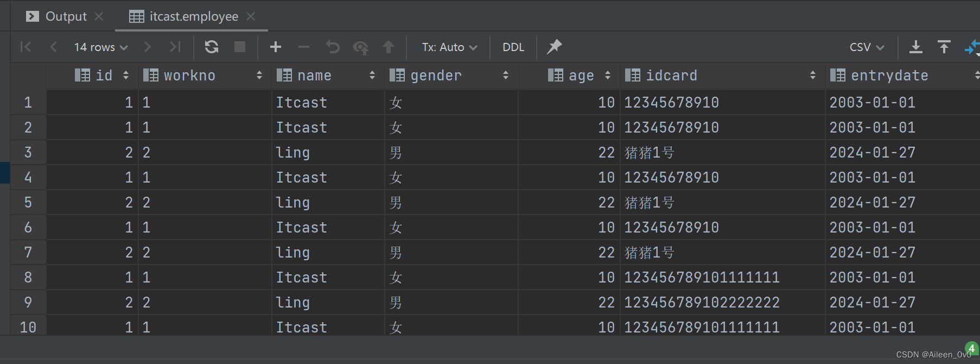Viewport: 980px width, 364px height.
Task: Pin the itcast.employee tab
Action: [554, 47]
